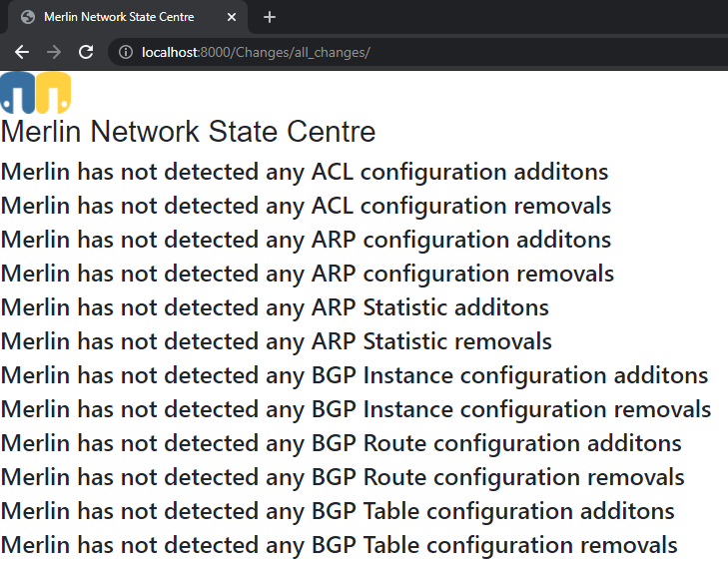Click the browser forward arrow
This screenshot has height=564, width=728.
pos(54,52)
